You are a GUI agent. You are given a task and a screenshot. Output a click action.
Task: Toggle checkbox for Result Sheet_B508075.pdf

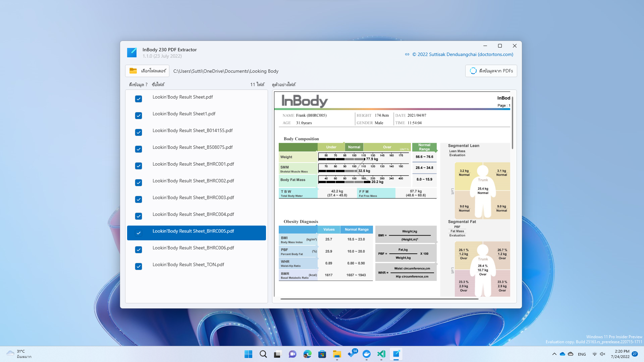coord(139,149)
